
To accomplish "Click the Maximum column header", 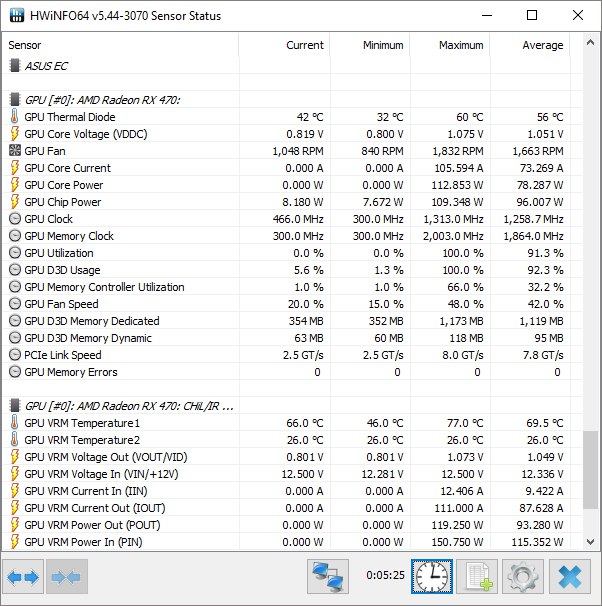I will 450,45.
